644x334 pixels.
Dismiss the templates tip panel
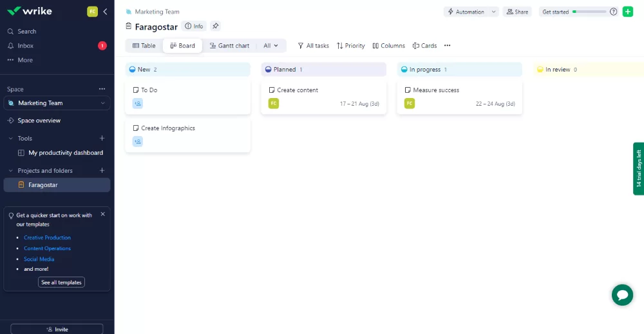[x=102, y=214]
